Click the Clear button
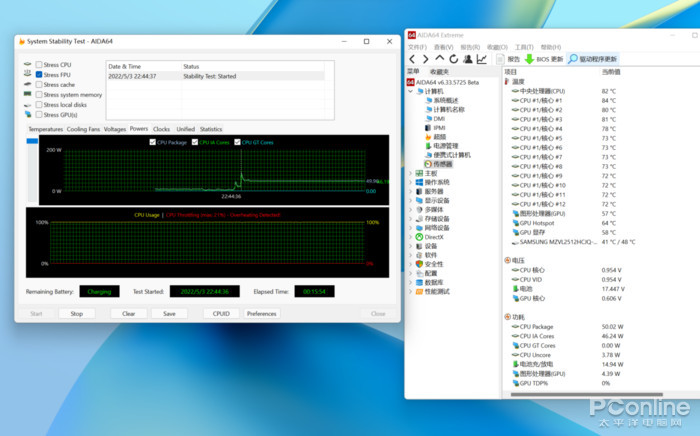The width and height of the screenshot is (700, 436). click(x=129, y=314)
